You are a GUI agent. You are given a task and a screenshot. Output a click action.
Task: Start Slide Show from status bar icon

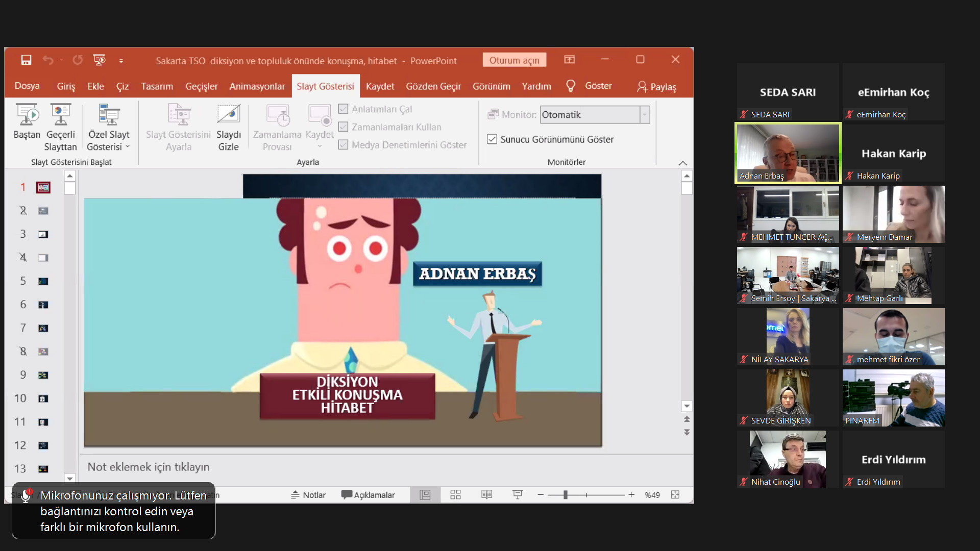coord(517,494)
